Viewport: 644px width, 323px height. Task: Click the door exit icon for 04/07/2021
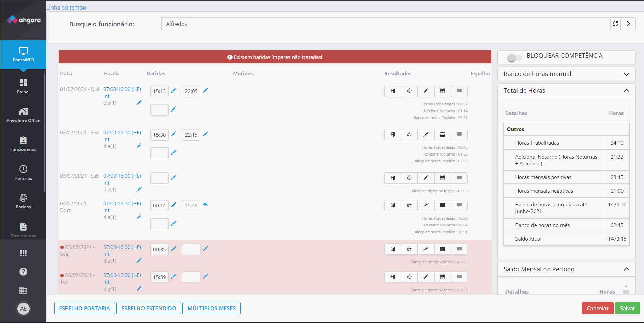pyautogui.click(x=393, y=205)
